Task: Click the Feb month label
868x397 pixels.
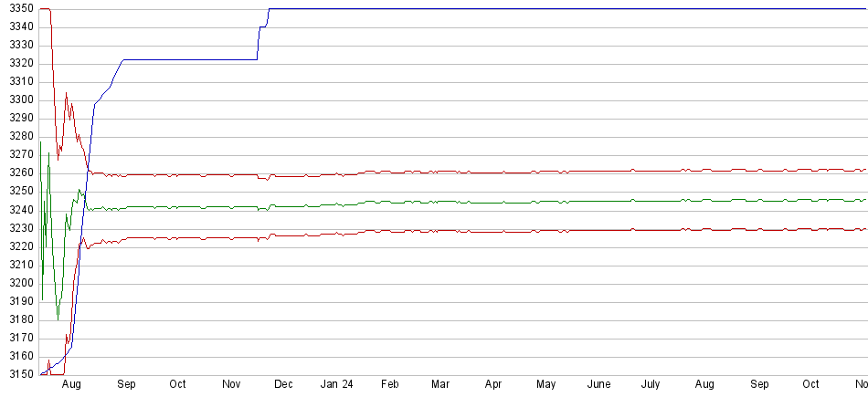Action: click(x=390, y=385)
